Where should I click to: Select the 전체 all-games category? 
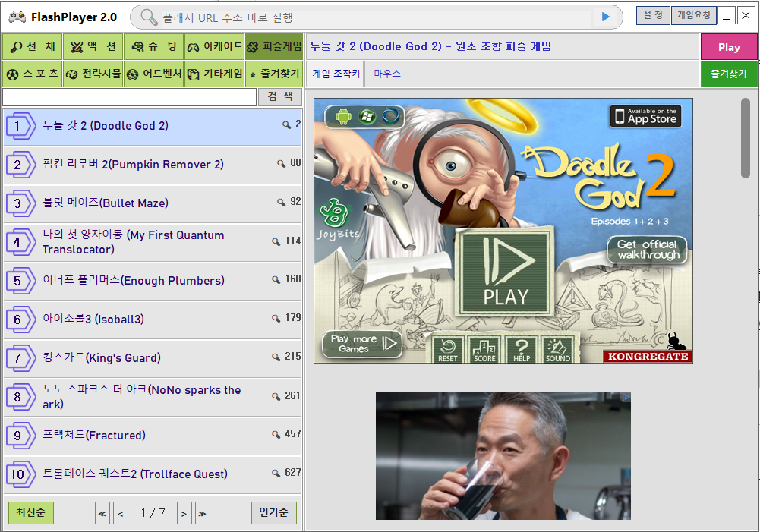coord(33,46)
